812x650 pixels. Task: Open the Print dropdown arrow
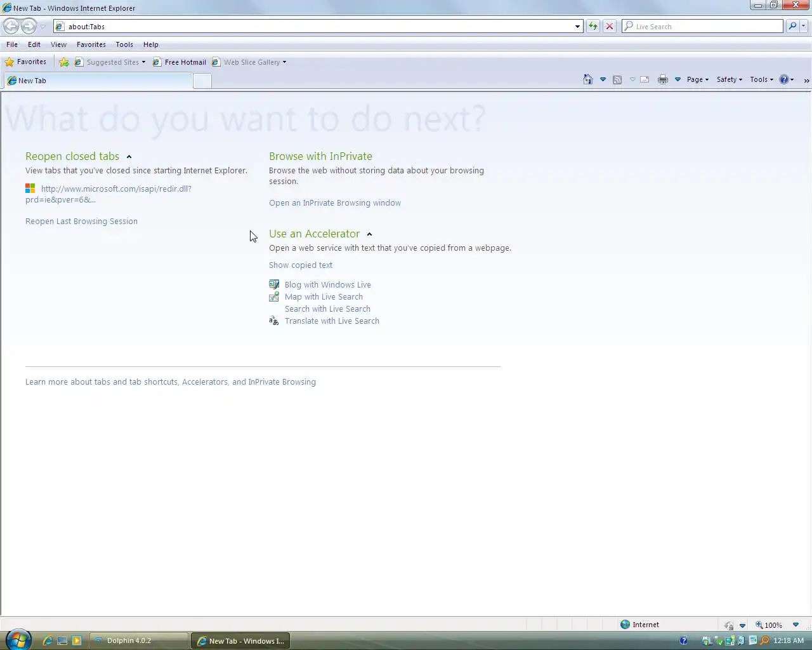pyautogui.click(x=678, y=79)
